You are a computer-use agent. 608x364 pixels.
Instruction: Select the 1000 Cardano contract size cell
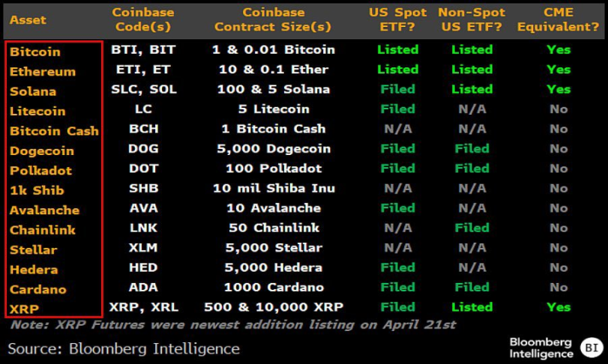click(x=272, y=287)
